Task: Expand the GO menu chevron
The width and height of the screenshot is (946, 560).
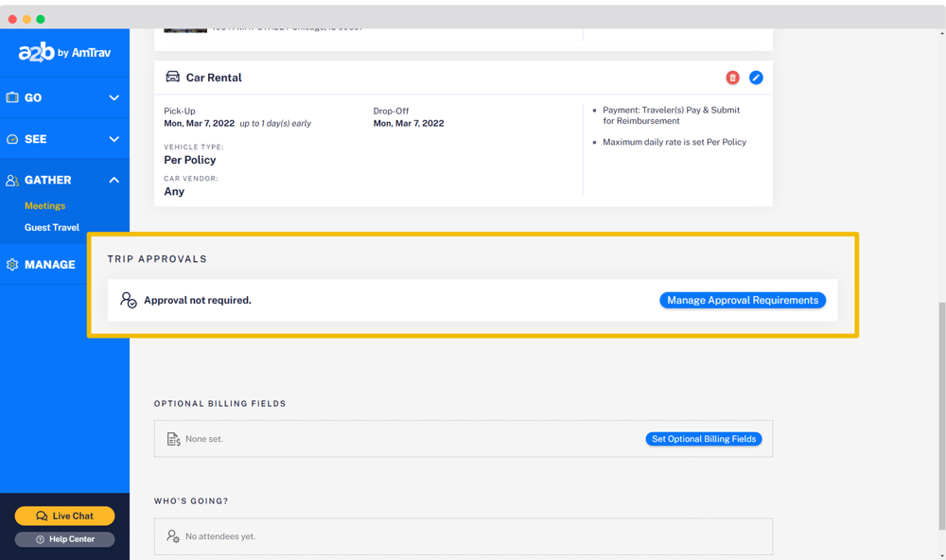Action: click(114, 97)
